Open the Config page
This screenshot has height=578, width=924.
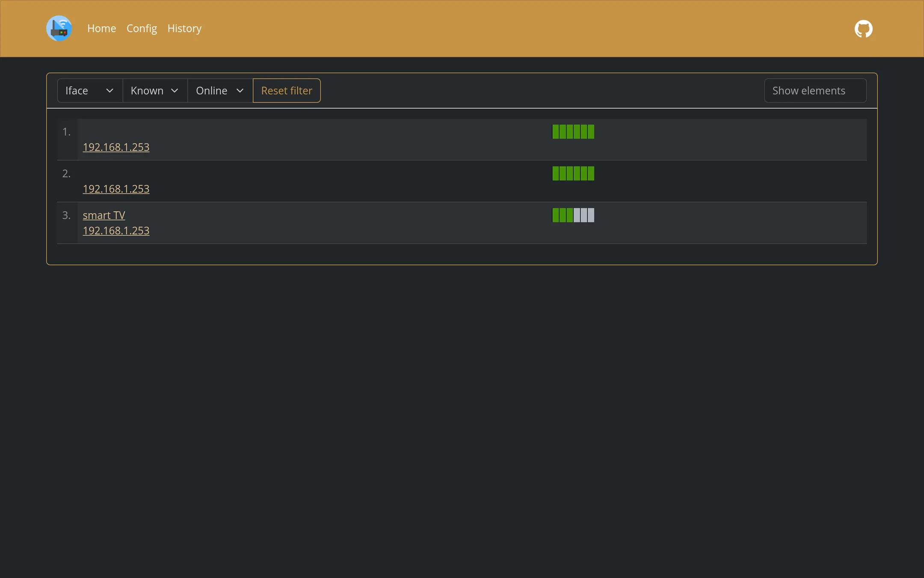click(142, 28)
